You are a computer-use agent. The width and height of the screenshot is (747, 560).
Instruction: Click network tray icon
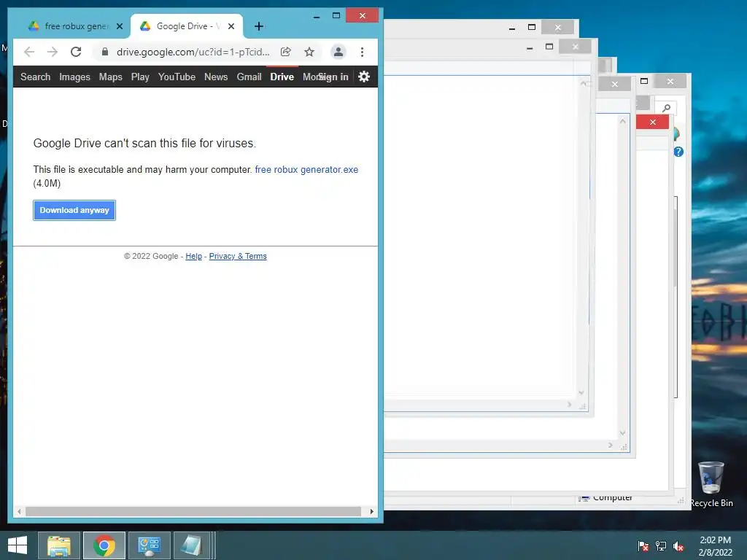pyautogui.click(x=661, y=545)
